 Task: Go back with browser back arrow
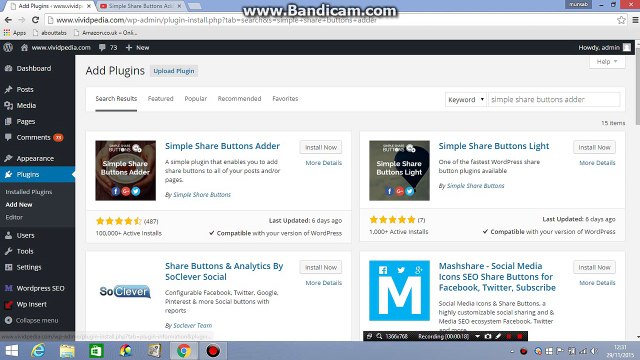(x=8, y=20)
